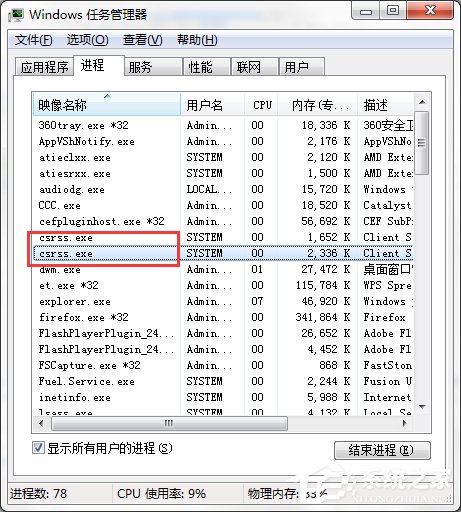The width and height of the screenshot is (461, 512).
Task: Switch to the 服务 tab
Action: click(x=153, y=67)
